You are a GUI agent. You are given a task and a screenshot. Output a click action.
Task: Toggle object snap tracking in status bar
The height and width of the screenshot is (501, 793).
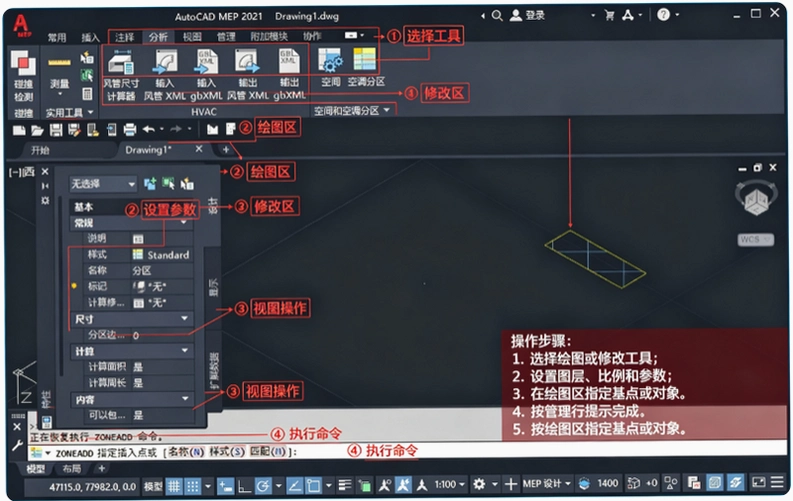pos(295,486)
